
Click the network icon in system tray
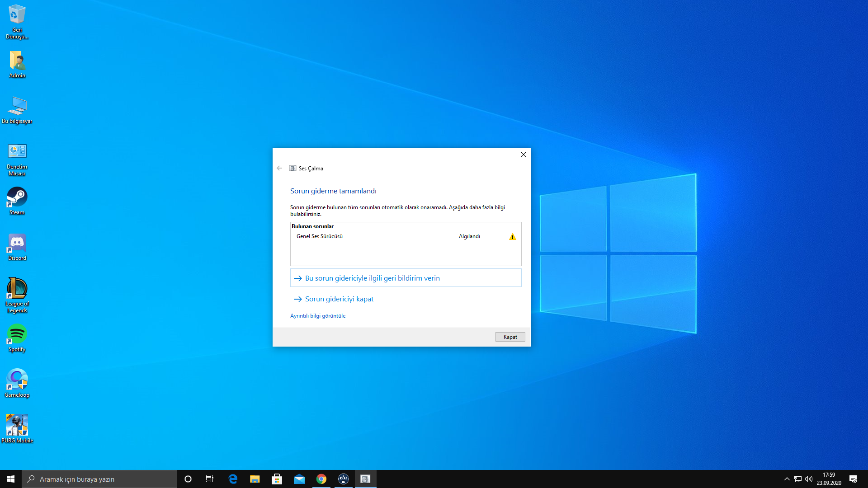click(798, 479)
